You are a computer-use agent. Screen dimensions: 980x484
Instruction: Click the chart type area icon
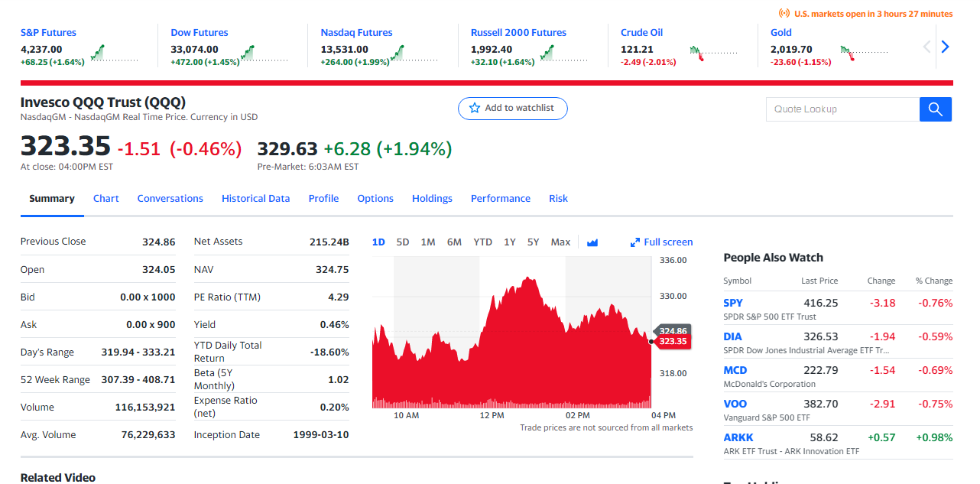pos(592,242)
